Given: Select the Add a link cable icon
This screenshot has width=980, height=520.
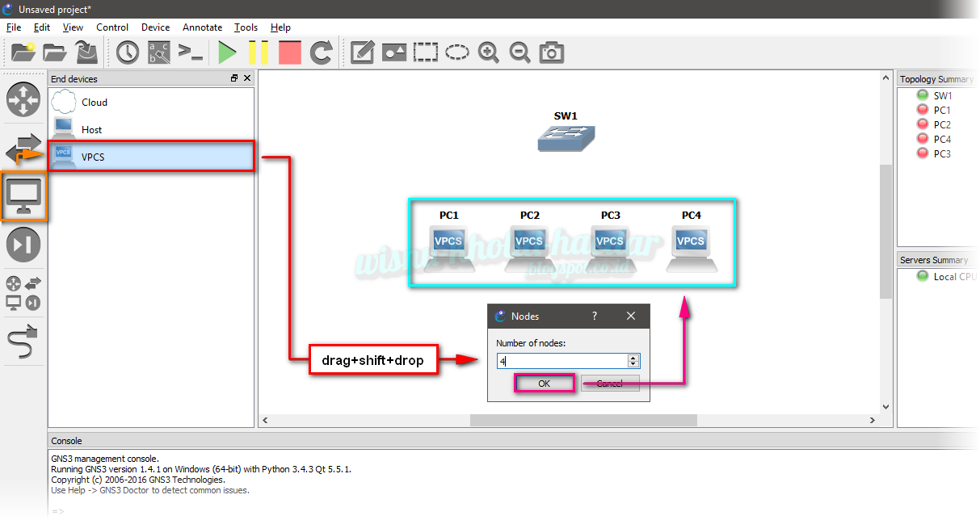Looking at the screenshot, I should pyautogui.click(x=23, y=342).
